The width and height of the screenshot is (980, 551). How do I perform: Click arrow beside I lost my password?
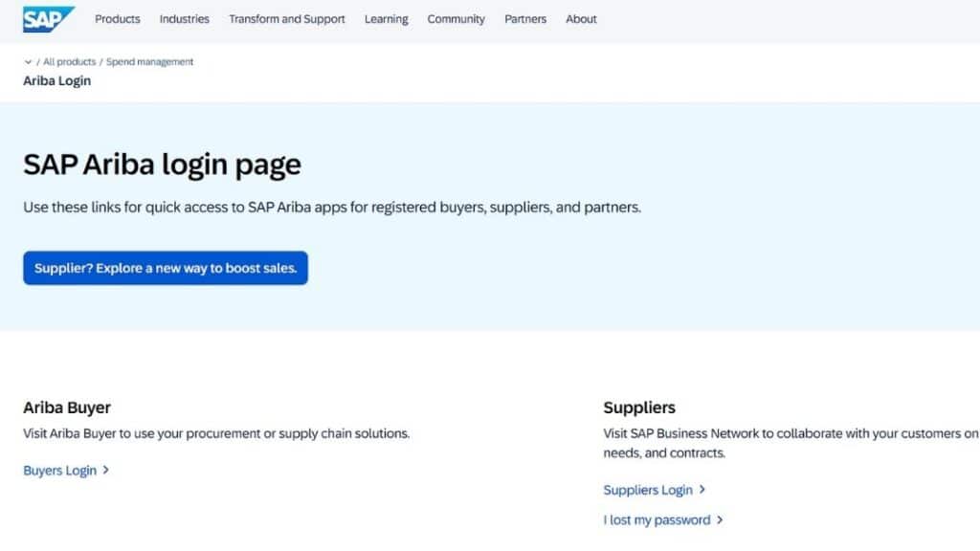[x=720, y=519]
